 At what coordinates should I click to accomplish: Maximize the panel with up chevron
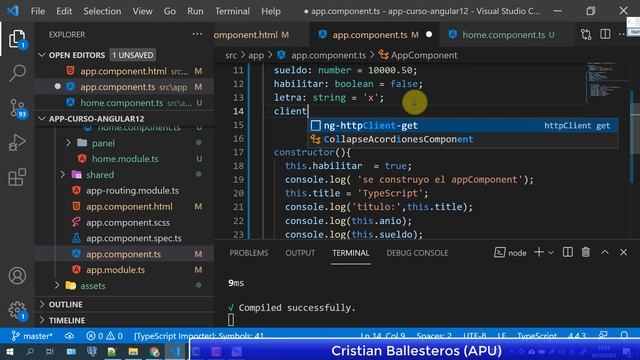point(604,252)
